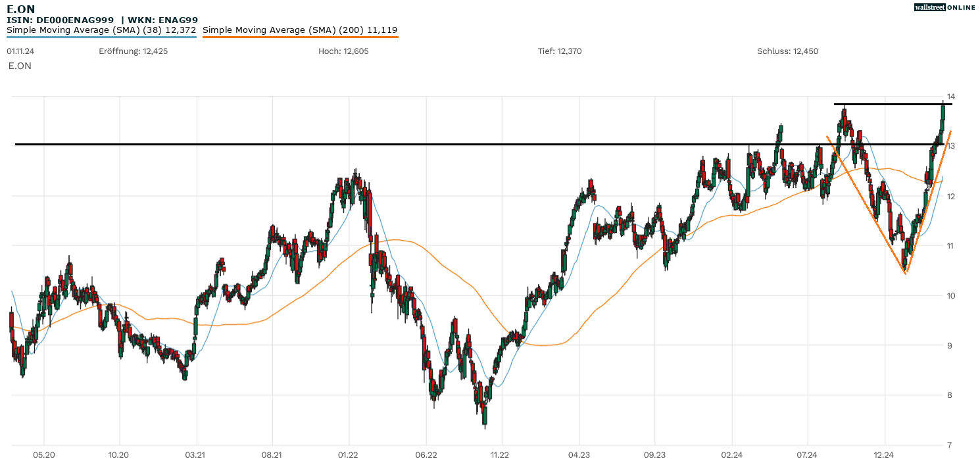The width and height of the screenshot is (980, 459).
Task: Click the 11.22 x-axis date label
Action: [x=501, y=454]
